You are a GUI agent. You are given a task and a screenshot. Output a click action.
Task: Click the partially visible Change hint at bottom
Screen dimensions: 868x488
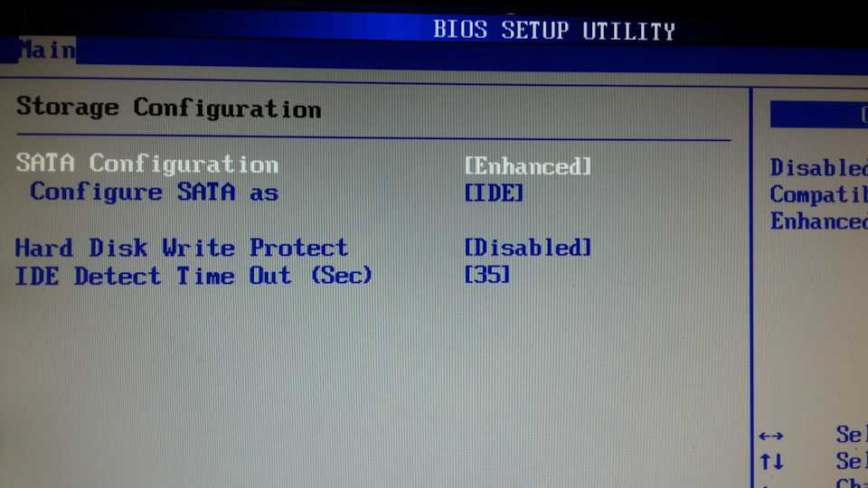[x=852, y=483]
